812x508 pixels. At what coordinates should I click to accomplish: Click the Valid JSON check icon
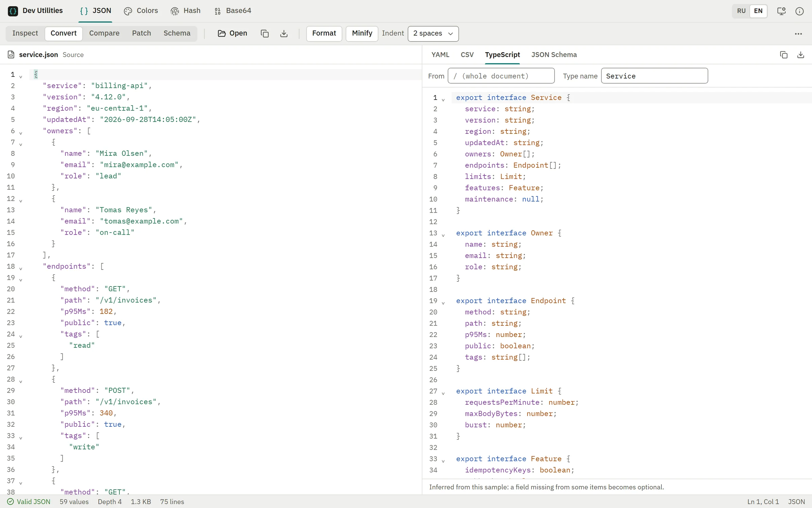pos(10,502)
